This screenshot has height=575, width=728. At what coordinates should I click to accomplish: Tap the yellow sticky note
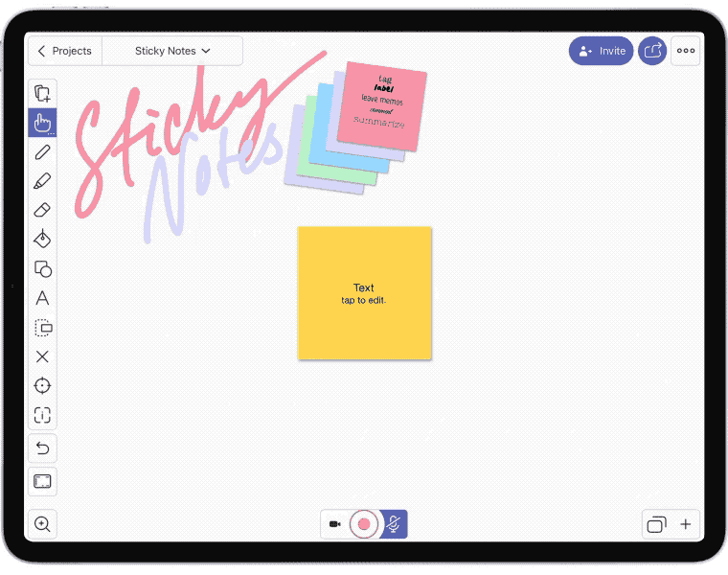tap(364, 293)
